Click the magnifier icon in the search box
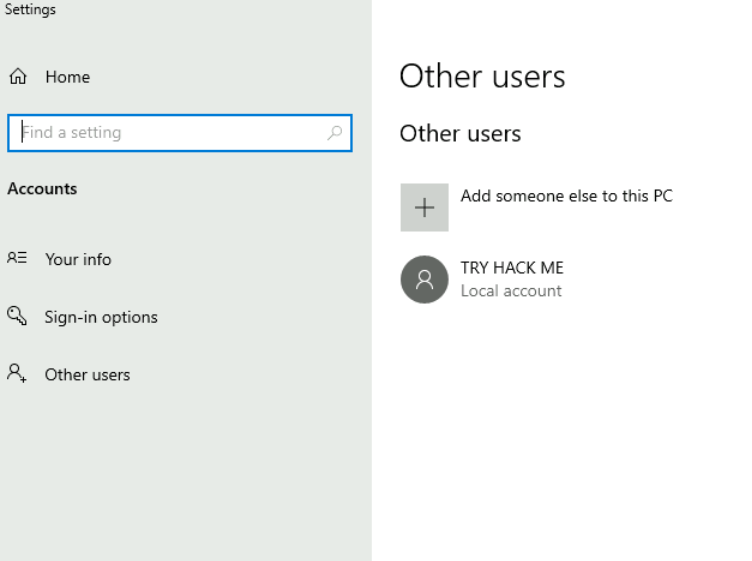Image resolution: width=752 pixels, height=561 pixels. pos(335,132)
